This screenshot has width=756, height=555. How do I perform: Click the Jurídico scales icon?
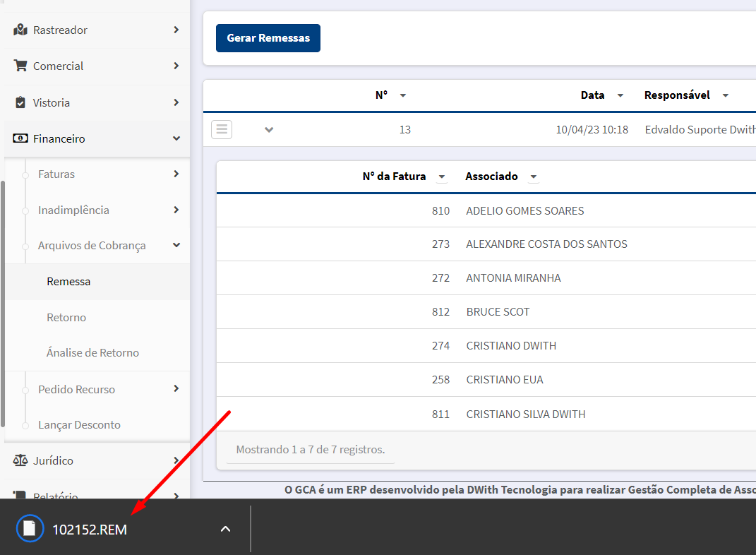pos(20,460)
